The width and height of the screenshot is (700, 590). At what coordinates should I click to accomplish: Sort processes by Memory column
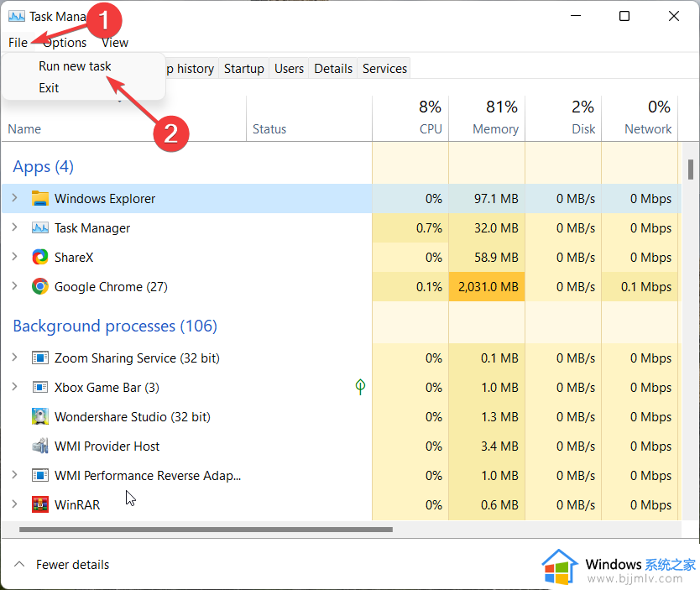[487, 118]
